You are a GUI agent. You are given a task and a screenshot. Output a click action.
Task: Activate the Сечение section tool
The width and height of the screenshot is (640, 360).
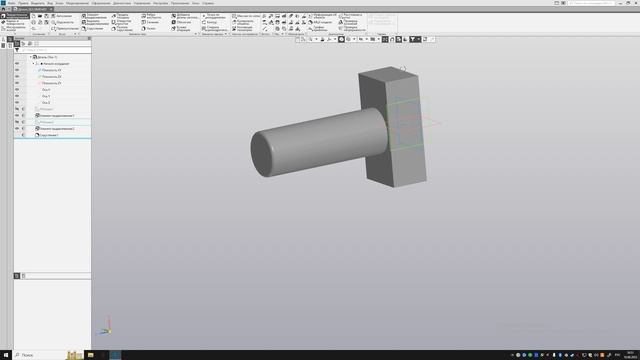[x=150, y=22]
